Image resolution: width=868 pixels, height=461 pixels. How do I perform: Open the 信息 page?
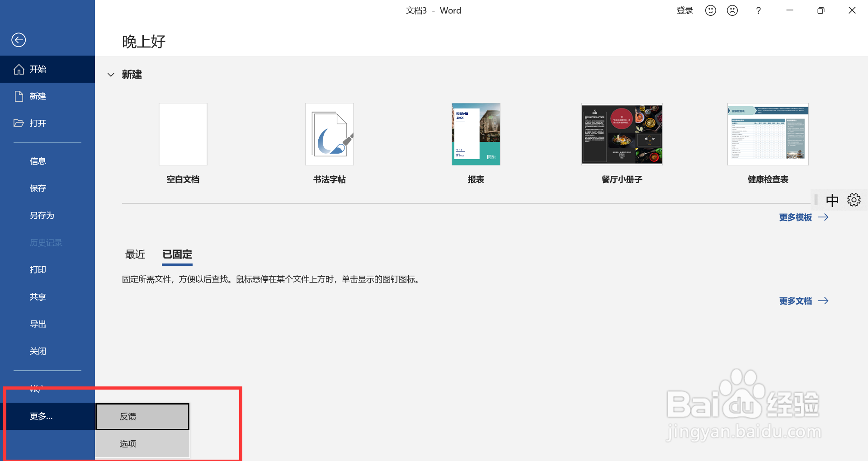tap(47, 161)
